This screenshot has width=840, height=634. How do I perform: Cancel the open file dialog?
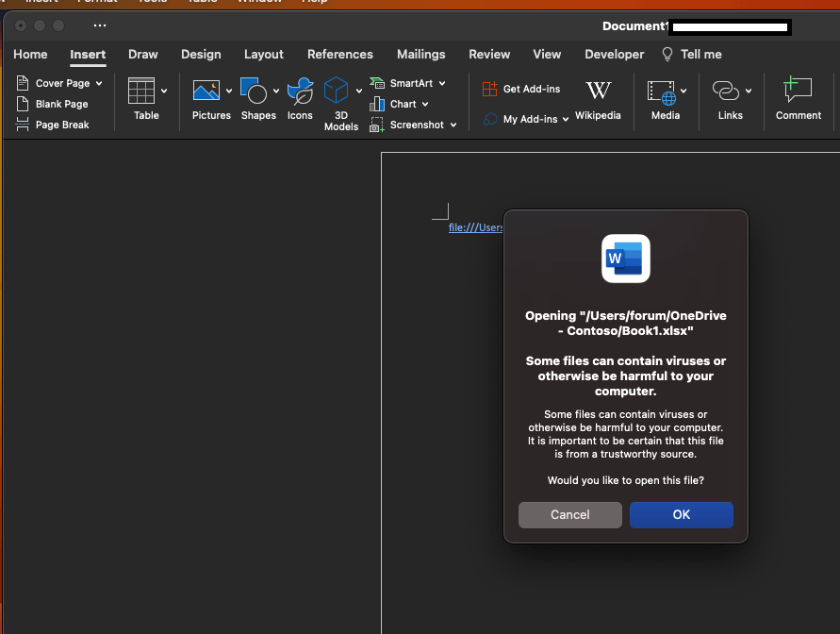pyautogui.click(x=570, y=515)
